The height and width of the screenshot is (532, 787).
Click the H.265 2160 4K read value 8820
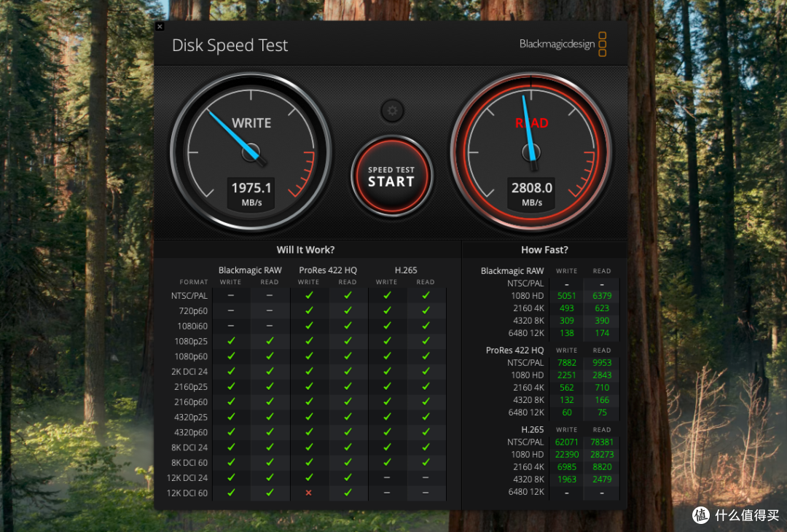click(602, 466)
